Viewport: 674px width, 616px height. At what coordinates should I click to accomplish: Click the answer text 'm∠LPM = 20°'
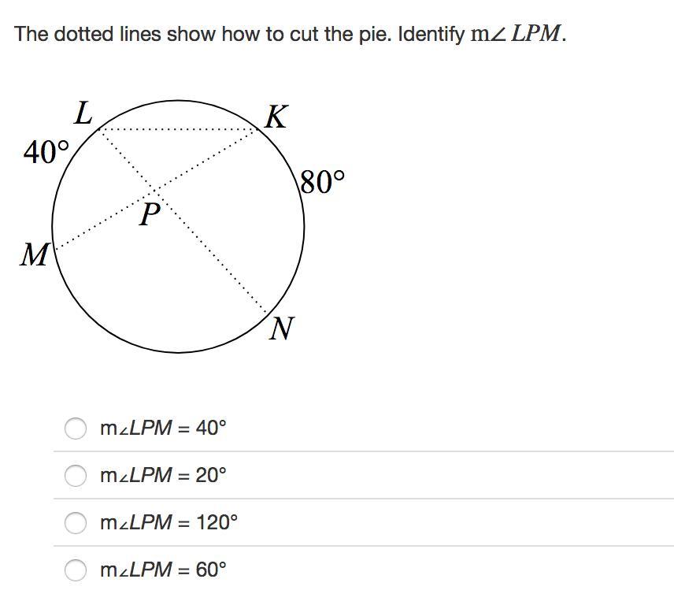click(x=163, y=475)
